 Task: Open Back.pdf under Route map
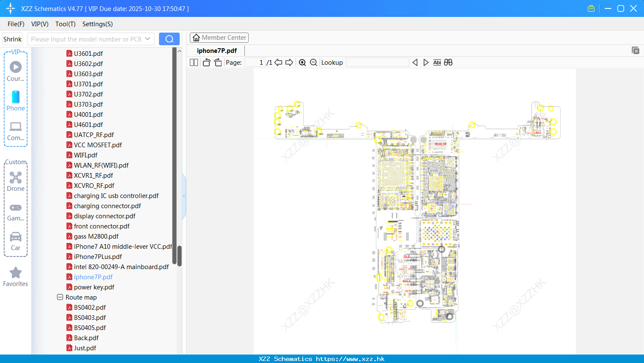pos(86,338)
